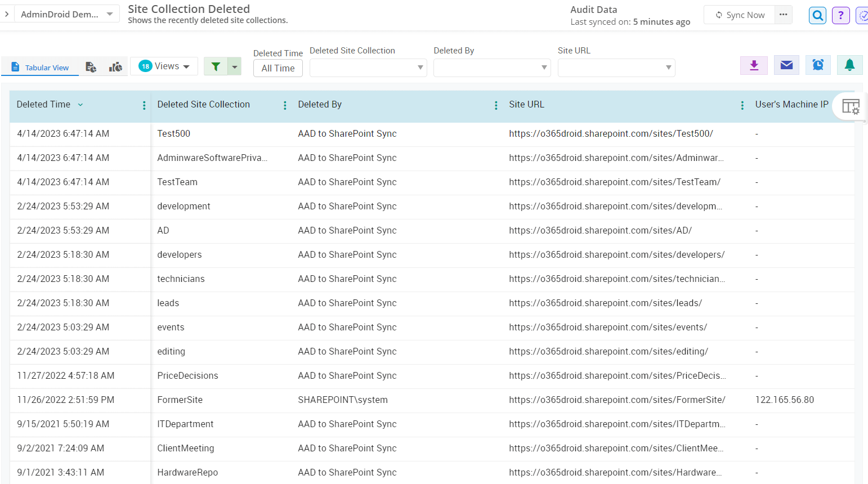Image resolution: width=868 pixels, height=484 pixels.
Task: Open the Deleted By filter dropdown
Action: 492,68
